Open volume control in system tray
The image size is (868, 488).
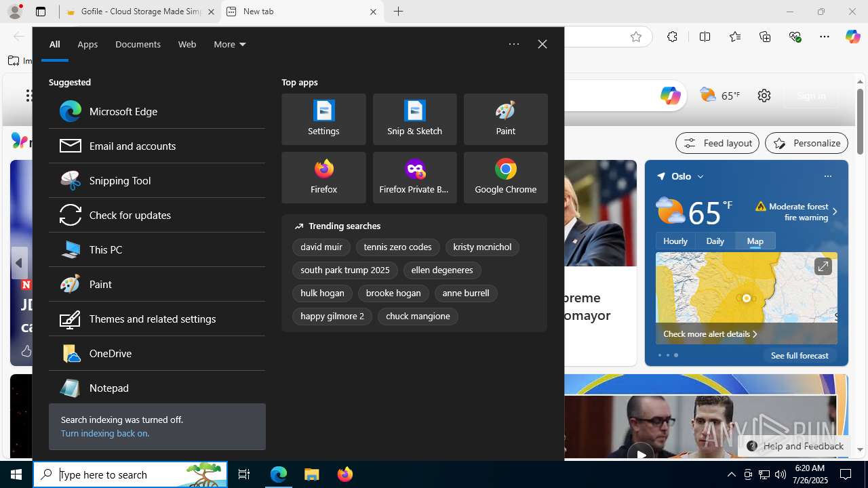click(780, 474)
